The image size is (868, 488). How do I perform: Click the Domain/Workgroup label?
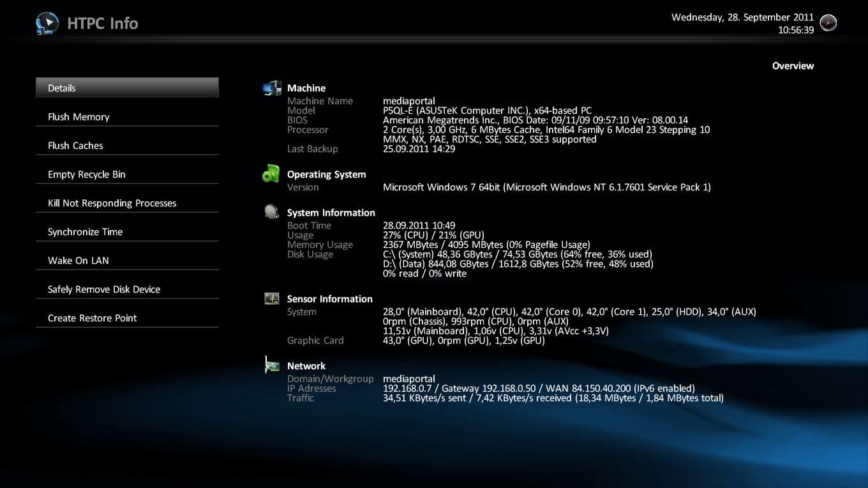pos(331,379)
